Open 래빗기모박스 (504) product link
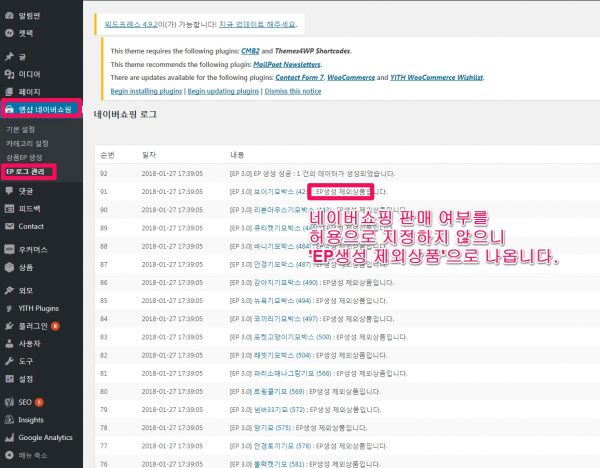600x468 pixels. click(x=282, y=355)
